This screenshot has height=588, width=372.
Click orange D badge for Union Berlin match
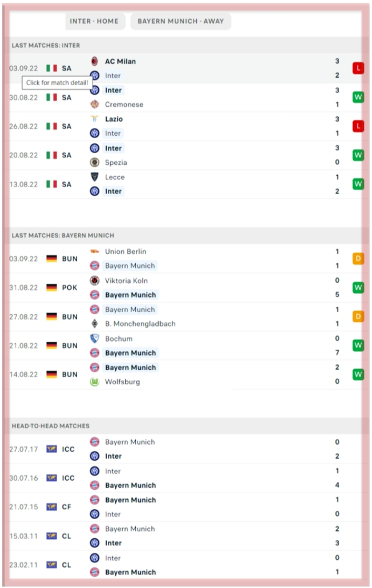coord(358,258)
